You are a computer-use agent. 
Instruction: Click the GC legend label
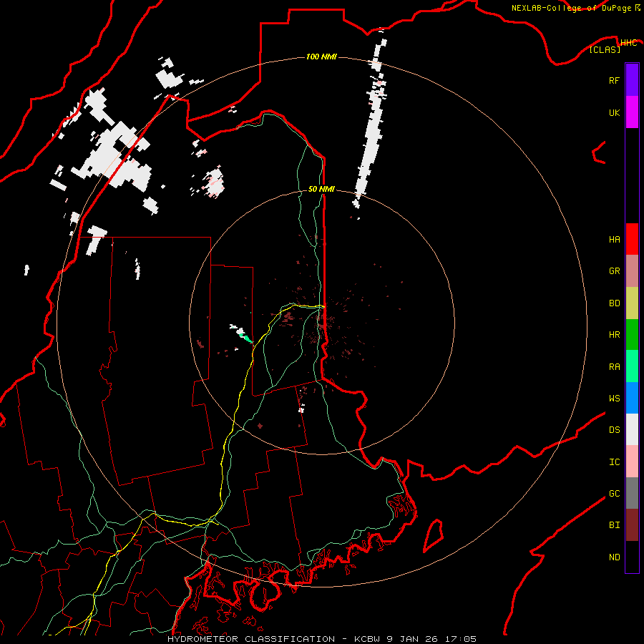coord(614,493)
